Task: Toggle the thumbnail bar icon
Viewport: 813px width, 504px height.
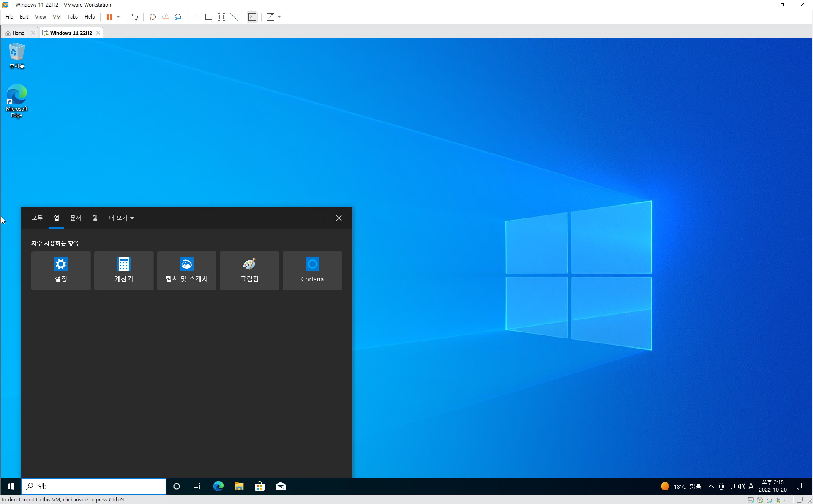Action: coord(209,17)
